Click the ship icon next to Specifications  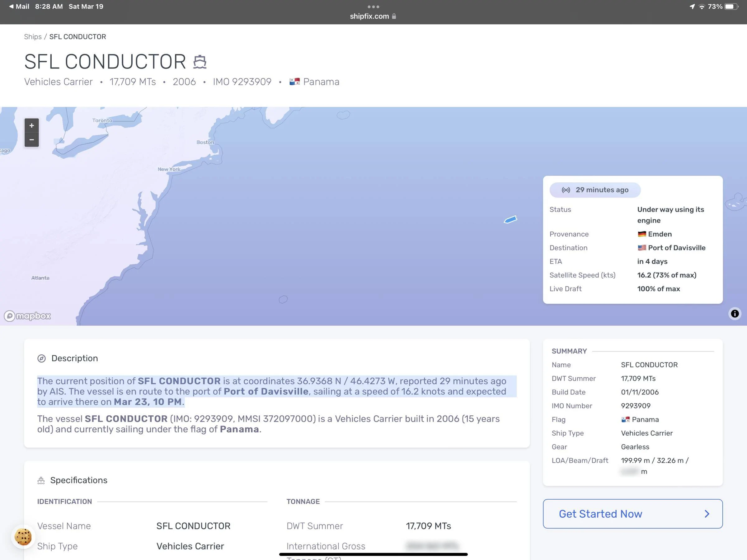coord(41,480)
